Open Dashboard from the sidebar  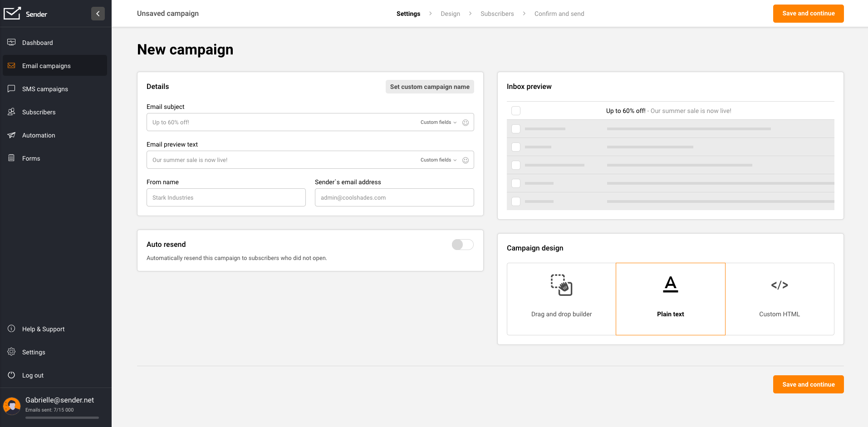[38, 43]
